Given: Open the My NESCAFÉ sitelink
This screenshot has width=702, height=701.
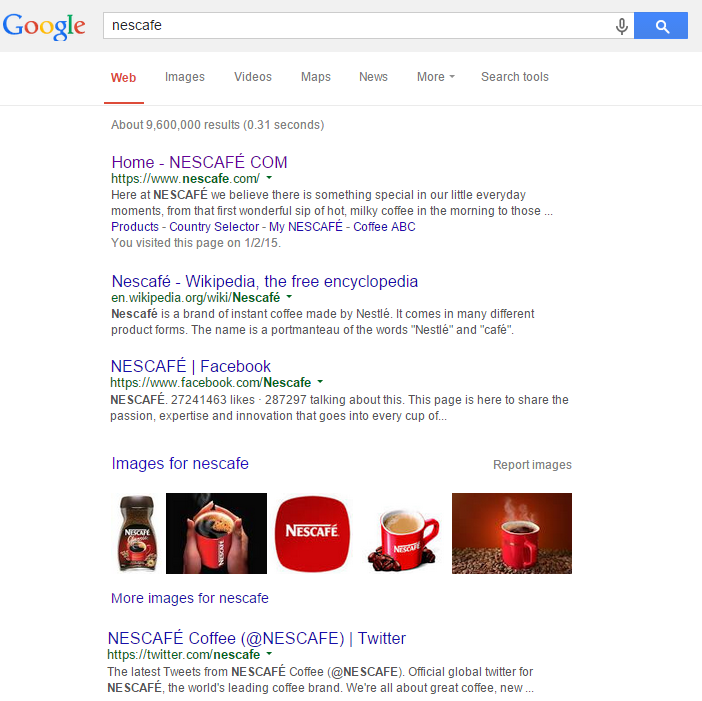Looking at the screenshot, I should [306, 227].
